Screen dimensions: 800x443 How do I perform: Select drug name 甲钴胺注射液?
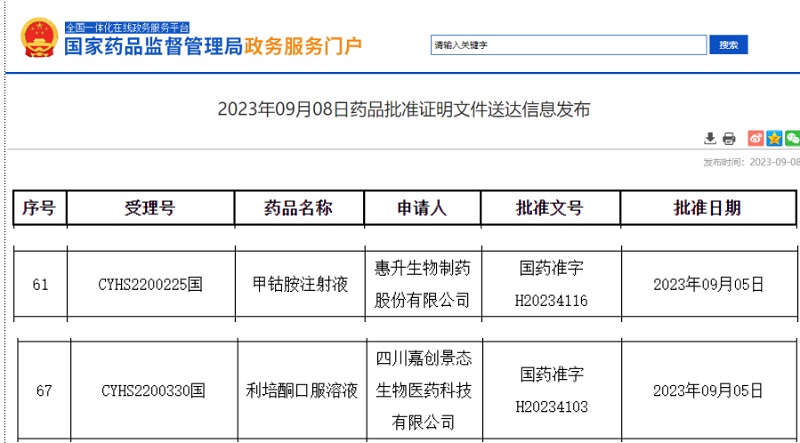[x=300, y=284]
